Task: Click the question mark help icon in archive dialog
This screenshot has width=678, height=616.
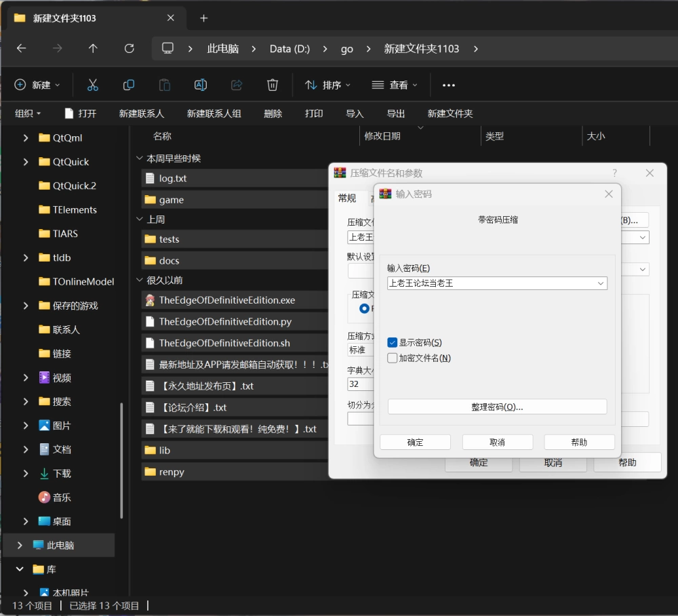Action: [614, 173]
